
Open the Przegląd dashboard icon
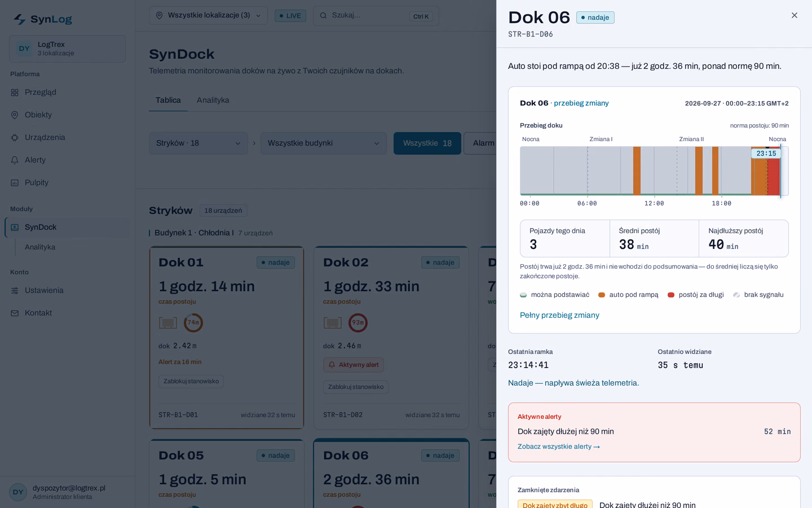coord(15,93)
